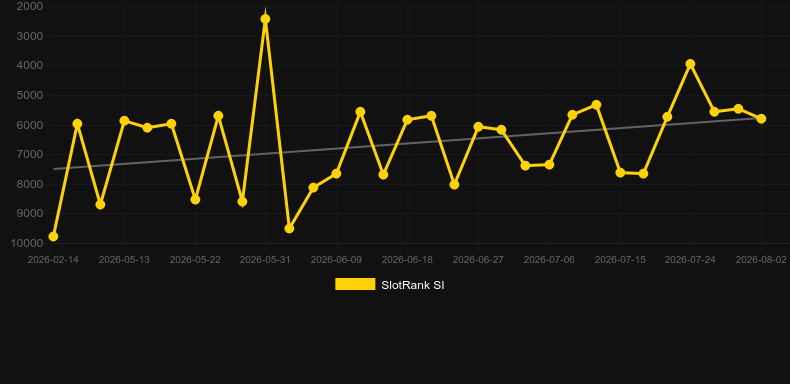The width and height of the screenshot is (790, 384).
Task: Click the 2026-05-22 x-axis label
Action: pos(195,260)
